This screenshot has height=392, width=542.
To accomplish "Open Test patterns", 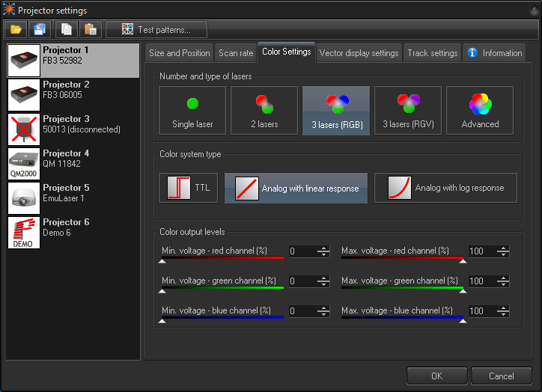I will [x=156, y=29].
